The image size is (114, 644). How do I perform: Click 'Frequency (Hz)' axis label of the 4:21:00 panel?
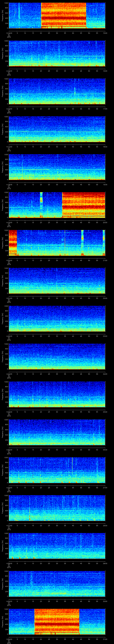point(3,281)
